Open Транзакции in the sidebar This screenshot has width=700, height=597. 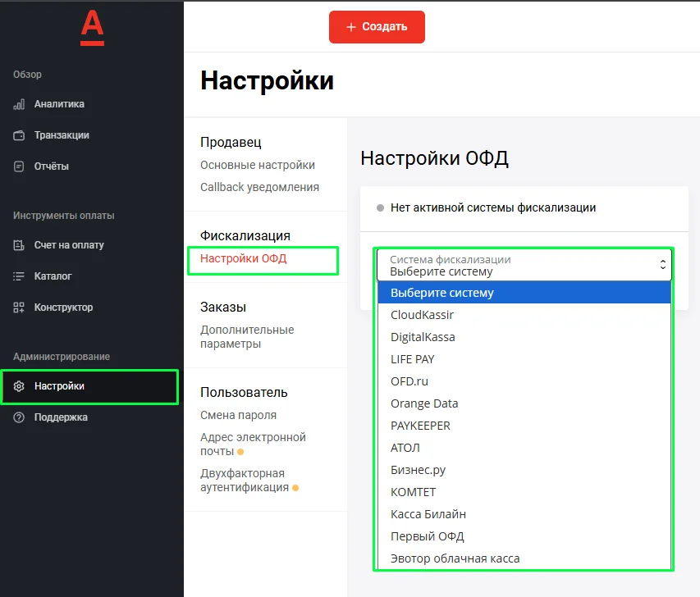point(62,135)
